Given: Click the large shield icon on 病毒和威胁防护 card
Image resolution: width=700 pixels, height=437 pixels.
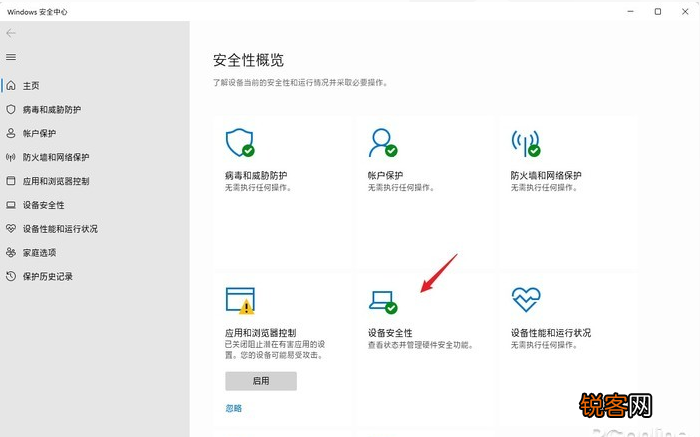Looking at the screenshot, I should [x=240, y=143].
